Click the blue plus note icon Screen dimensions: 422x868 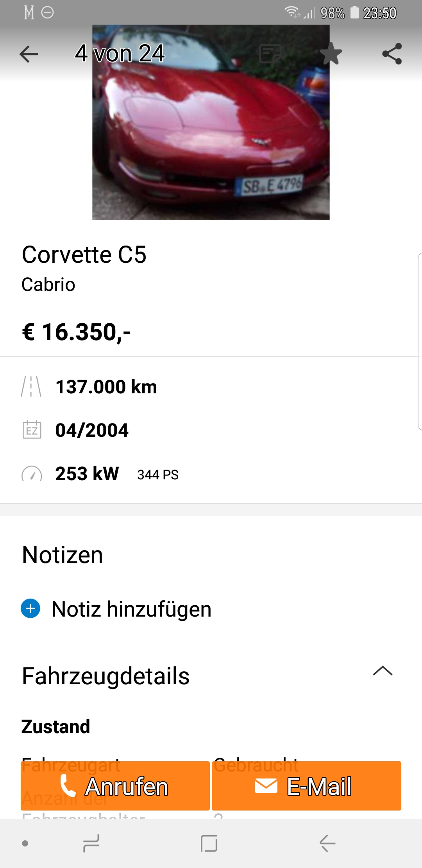click(30, 609)
